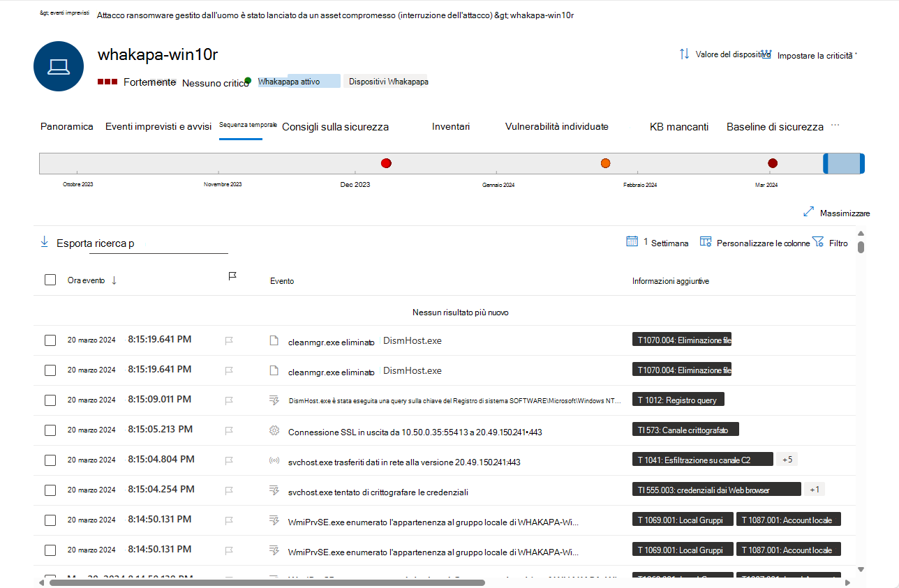Image resolution: width=899 pixels, height=588 pixels.
Task: Switch to Eventi imprevisti e avvisi tab
Action: click(158, 126)
